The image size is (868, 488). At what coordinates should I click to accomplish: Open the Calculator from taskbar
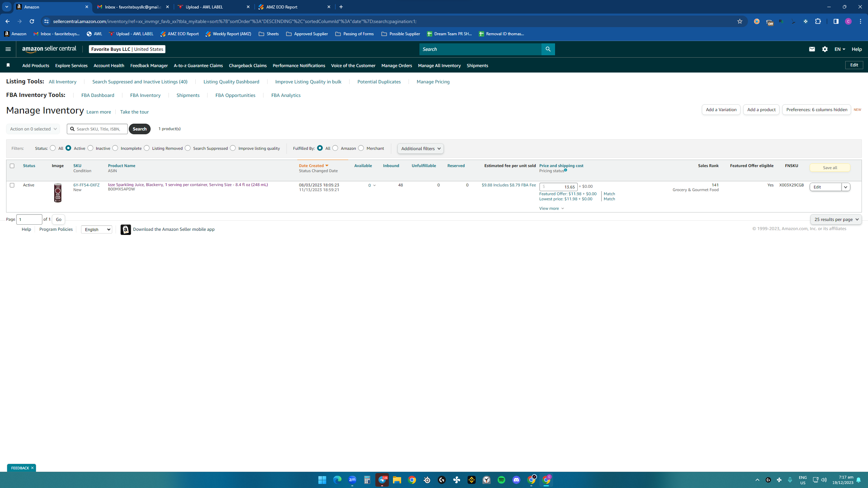coord(367,480)
